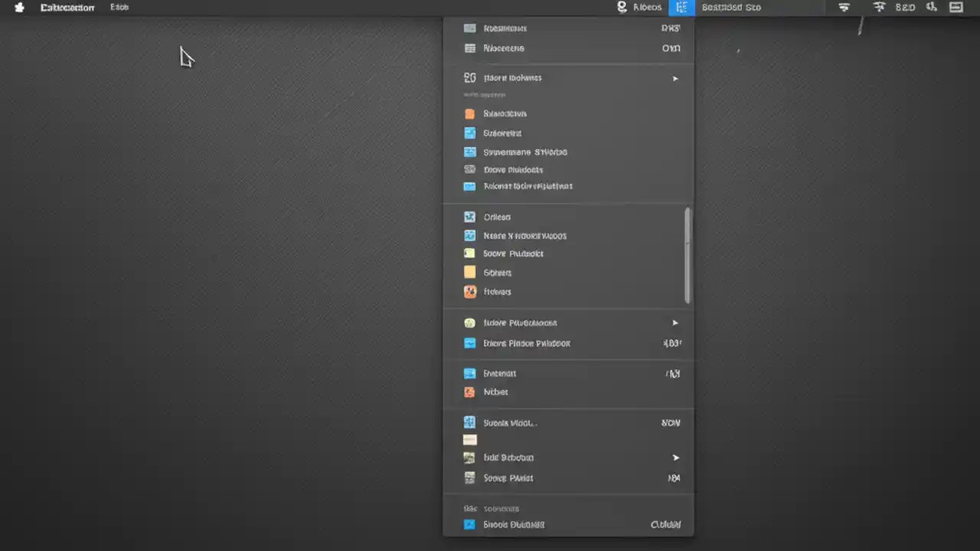Open the Apple menu
Viewport: 980px width, 551px height.
point(18,7)
